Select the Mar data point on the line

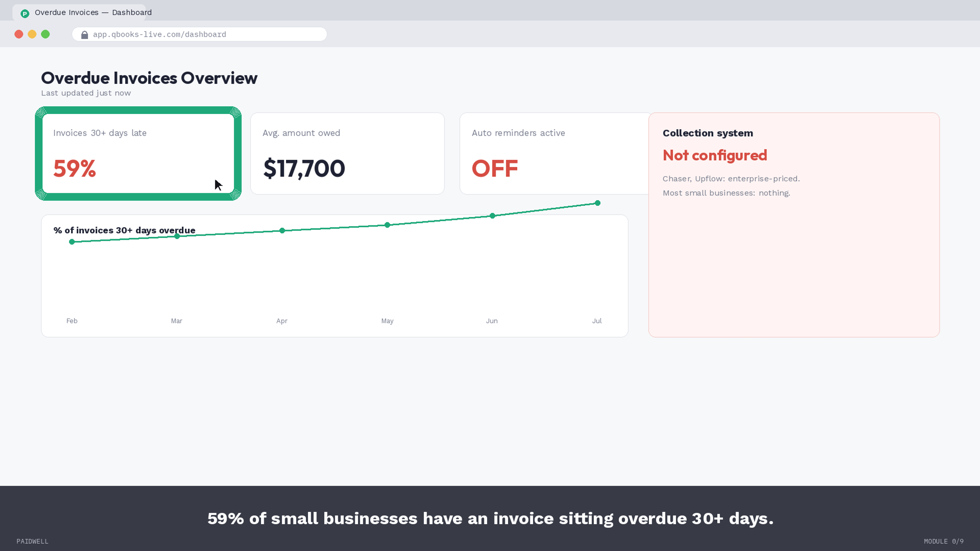pyautogui.click(x=177, y=236)
